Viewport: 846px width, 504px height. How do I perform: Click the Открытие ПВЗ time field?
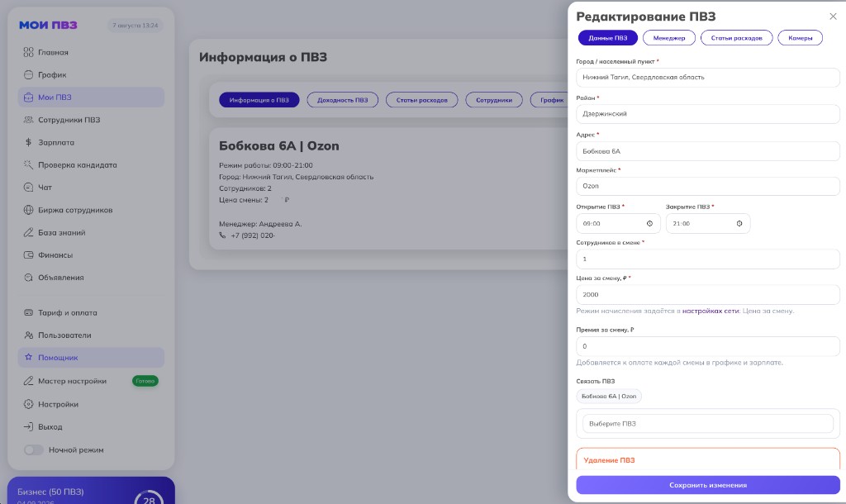click(618, 223)
